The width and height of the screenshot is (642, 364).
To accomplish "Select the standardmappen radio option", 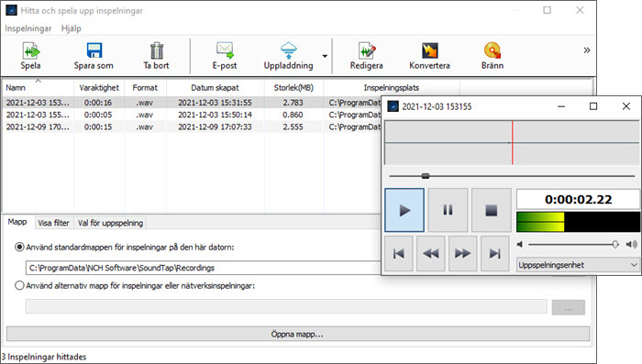I will coord(19,247).
